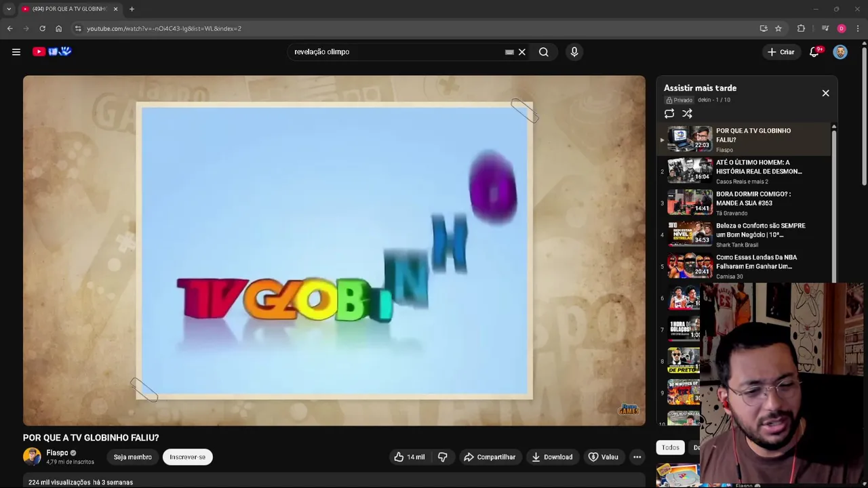Image resolution: width=868 pixels, height=488 pixels.
Task: Open the site info icon in address bar
Action: click(78, 28)
